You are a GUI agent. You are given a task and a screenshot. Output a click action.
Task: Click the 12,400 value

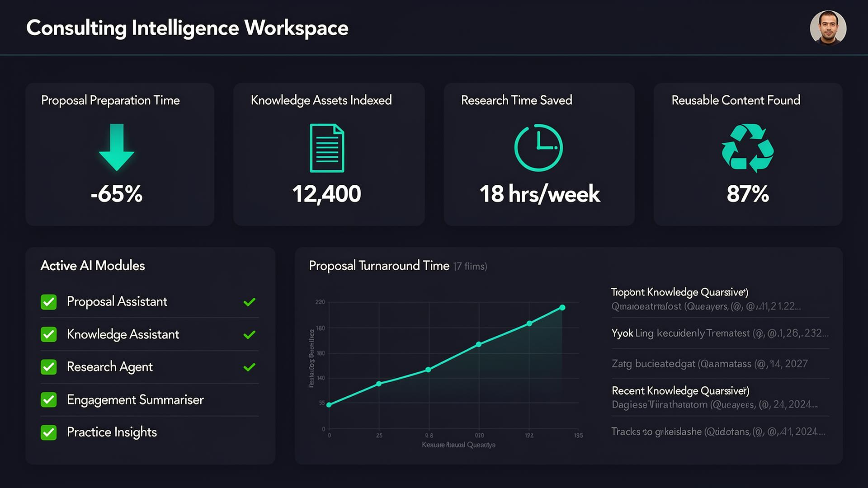click(326, 194)
